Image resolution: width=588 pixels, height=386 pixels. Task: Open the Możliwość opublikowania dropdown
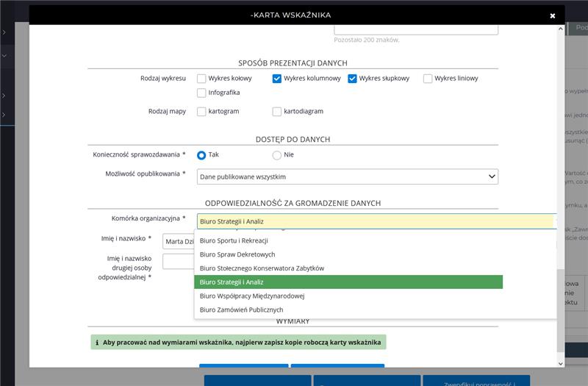(347, 177)
